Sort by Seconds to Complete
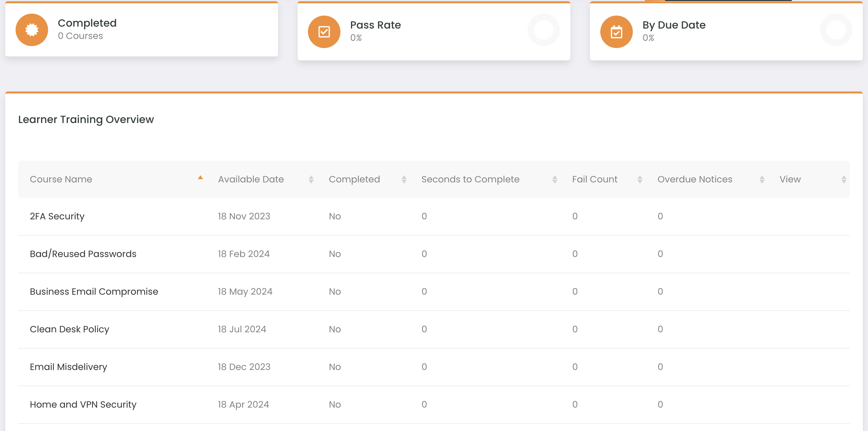 click(x=555, y=179)
